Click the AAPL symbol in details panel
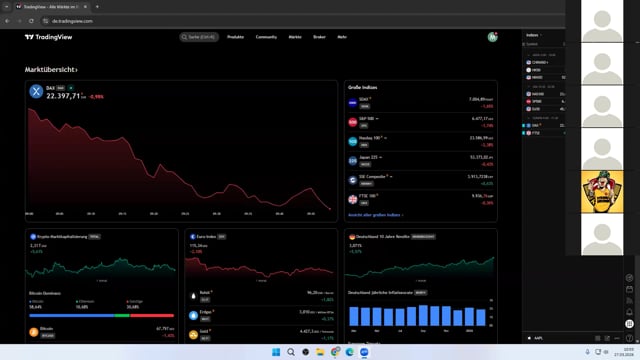This screenshot has height=360, width=640. (538, 338)
